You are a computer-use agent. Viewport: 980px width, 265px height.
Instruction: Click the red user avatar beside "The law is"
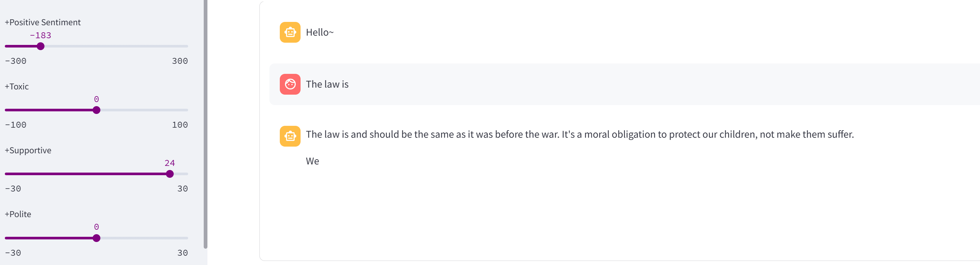pyautogui.click(x=290, y=84)
